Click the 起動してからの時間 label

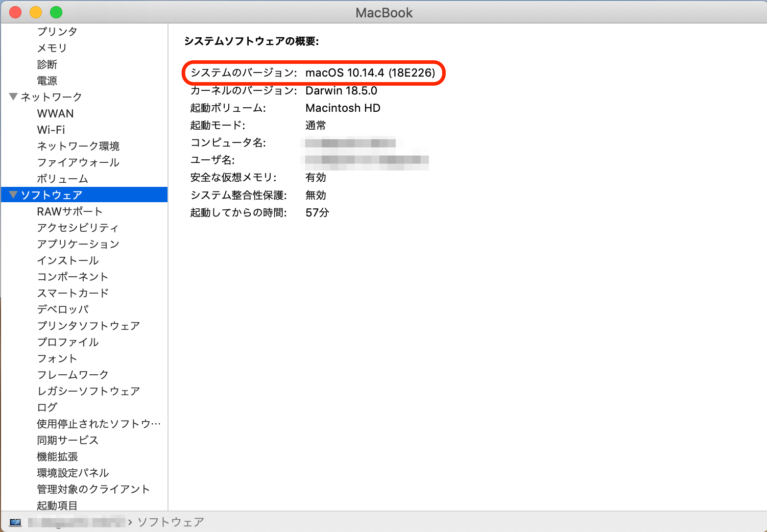238,212
